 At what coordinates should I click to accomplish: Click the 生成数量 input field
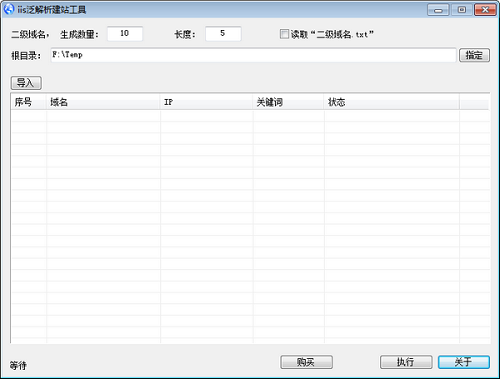coord(125,34)
